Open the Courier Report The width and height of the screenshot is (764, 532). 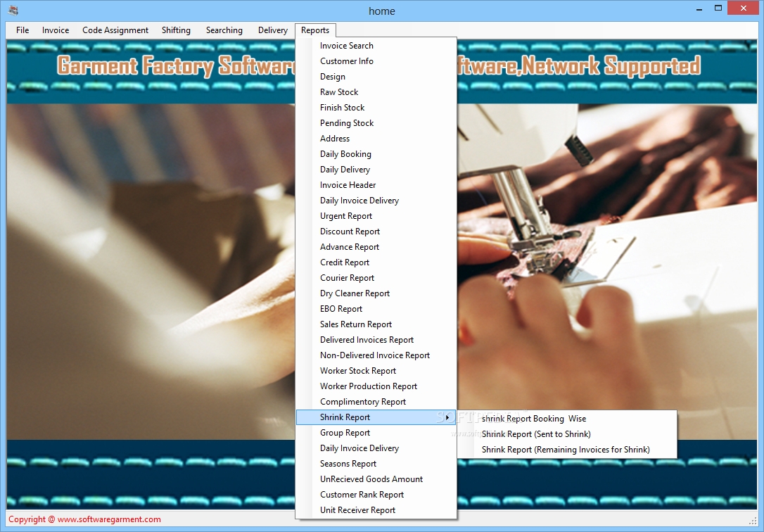(376, 278)
